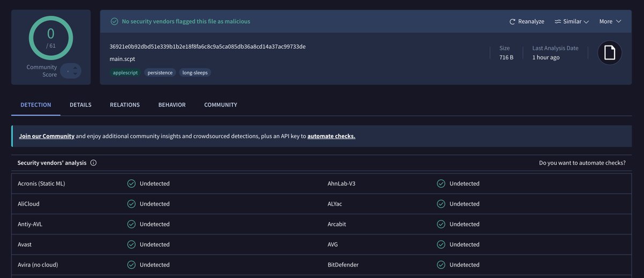
Task: Click the checkmark icon for AliCloud
Action: [131, 204]
